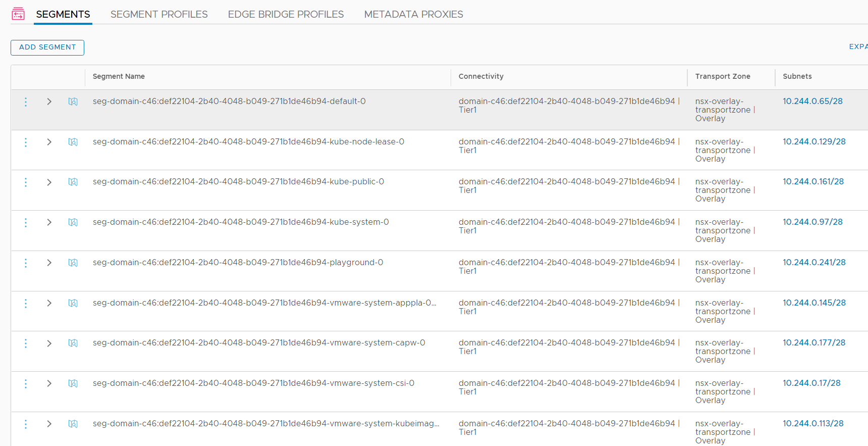Image resolution: width=868 pixels, height=446 pixels.
Task: Open subnet link 10.244.0.241/28
Action: click(x=814, y=262)
